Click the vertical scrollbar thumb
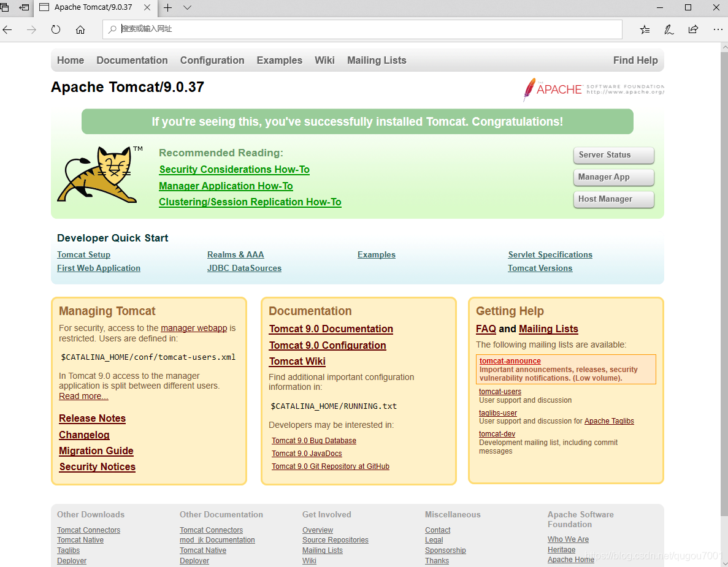The image size is (728, 567). (724, 283)
